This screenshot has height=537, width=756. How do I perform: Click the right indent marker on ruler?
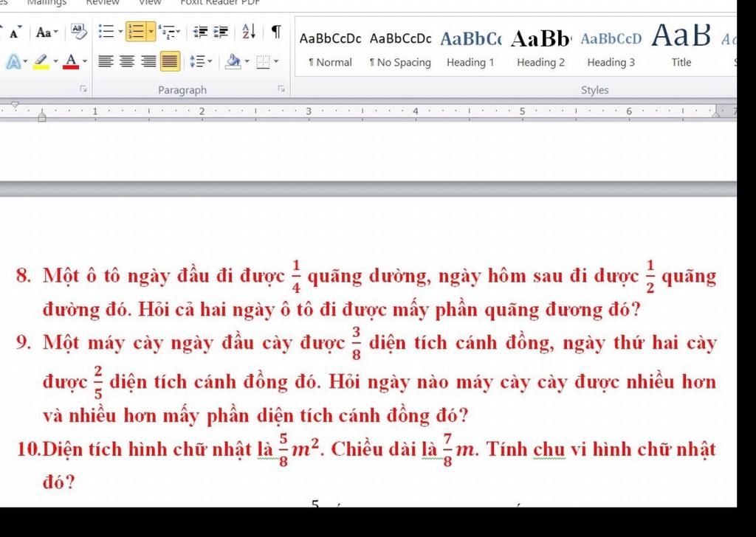click(x=716, y=113)
